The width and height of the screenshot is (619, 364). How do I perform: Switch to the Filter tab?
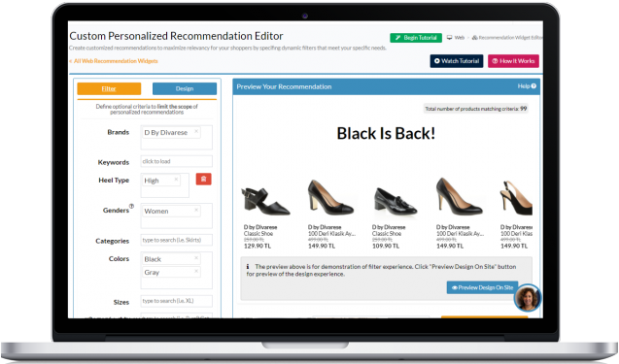tap(109, 88)
